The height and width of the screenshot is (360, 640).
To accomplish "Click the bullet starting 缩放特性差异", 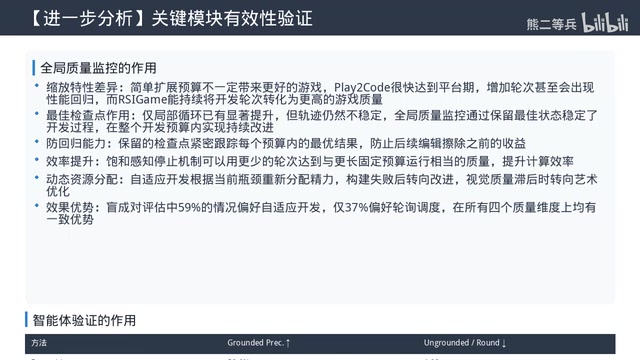I will tap(320, 93).
